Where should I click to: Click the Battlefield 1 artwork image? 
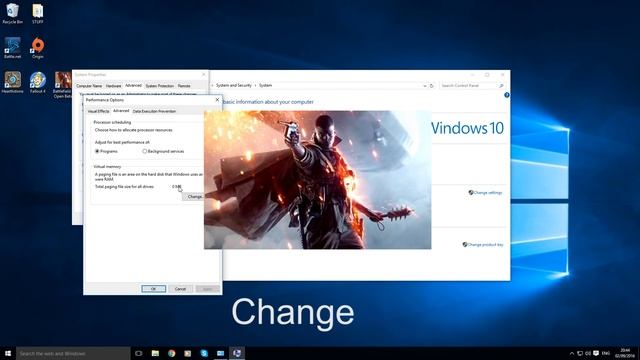pos(318,180)
